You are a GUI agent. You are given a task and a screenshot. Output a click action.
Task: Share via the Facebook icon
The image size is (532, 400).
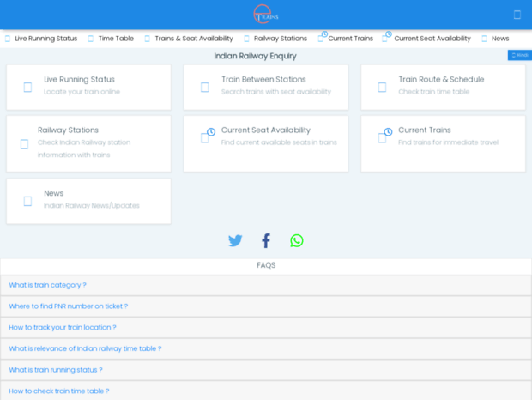pyautogui.click(x=266, y=240)
